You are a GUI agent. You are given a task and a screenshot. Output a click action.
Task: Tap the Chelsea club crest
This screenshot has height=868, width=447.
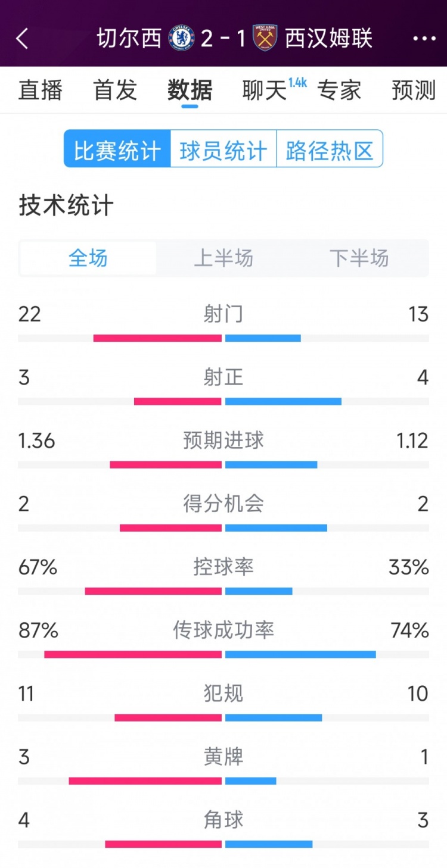181,38
